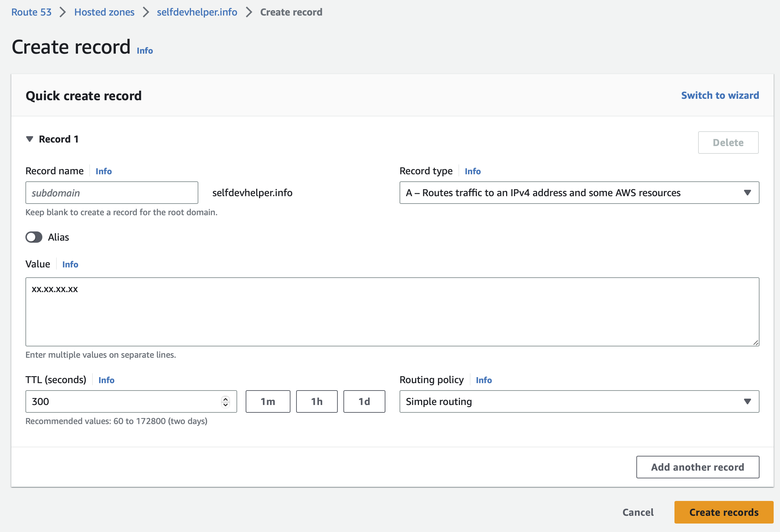The height and width of the screenshot is (532, 780).
Task: Set TTL to 1h preset
Action: pyautogui.click(x=317, y=401)
